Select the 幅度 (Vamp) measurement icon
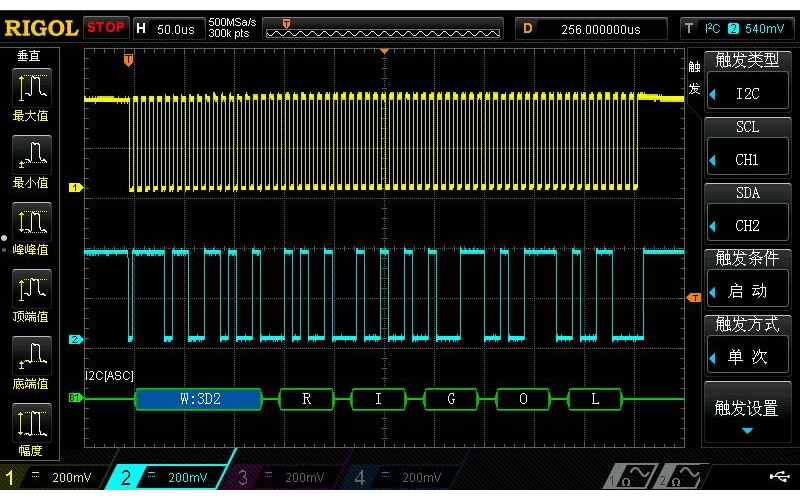800x500 pixels. (31, 422)
